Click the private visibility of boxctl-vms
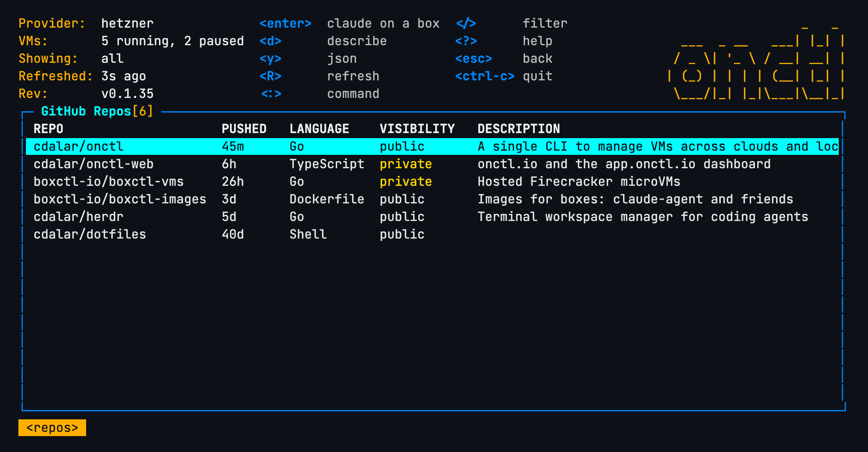 click(x=406, y=182)
